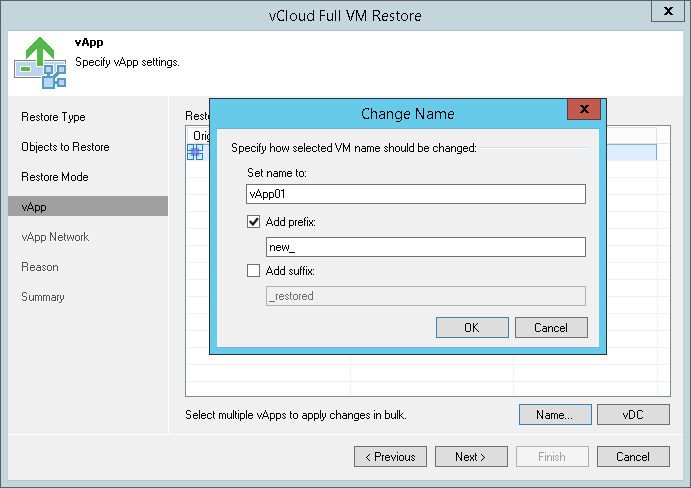Image resolution: width=691 pixels, height=488 pixels.
Task: Select the Summary step
Action: coord(43,297)
